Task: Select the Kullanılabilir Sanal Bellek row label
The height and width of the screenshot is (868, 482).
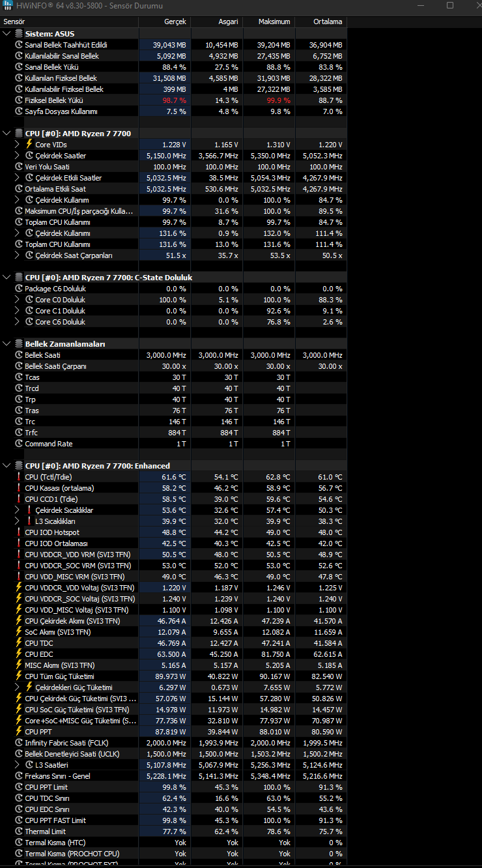Action: pos(62,56)
